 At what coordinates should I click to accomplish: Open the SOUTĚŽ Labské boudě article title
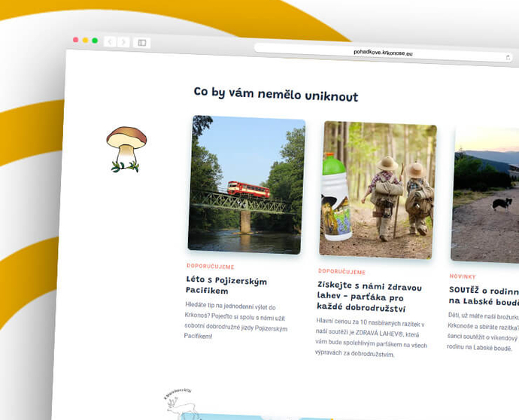483,295
